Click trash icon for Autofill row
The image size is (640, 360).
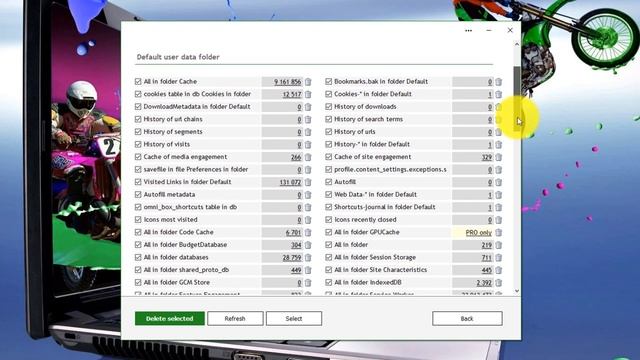coord(499,182)
